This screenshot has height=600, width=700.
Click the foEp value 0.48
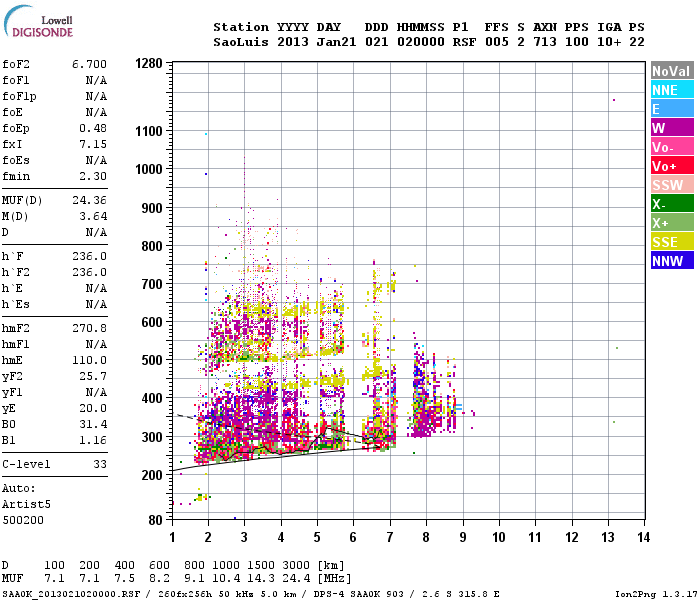(93, 128)
